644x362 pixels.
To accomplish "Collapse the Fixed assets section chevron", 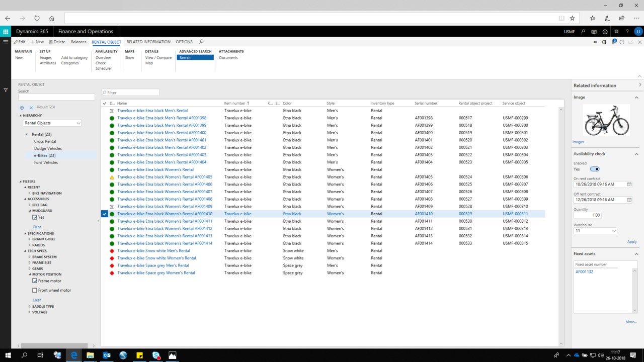I will (x=636, y=254).
